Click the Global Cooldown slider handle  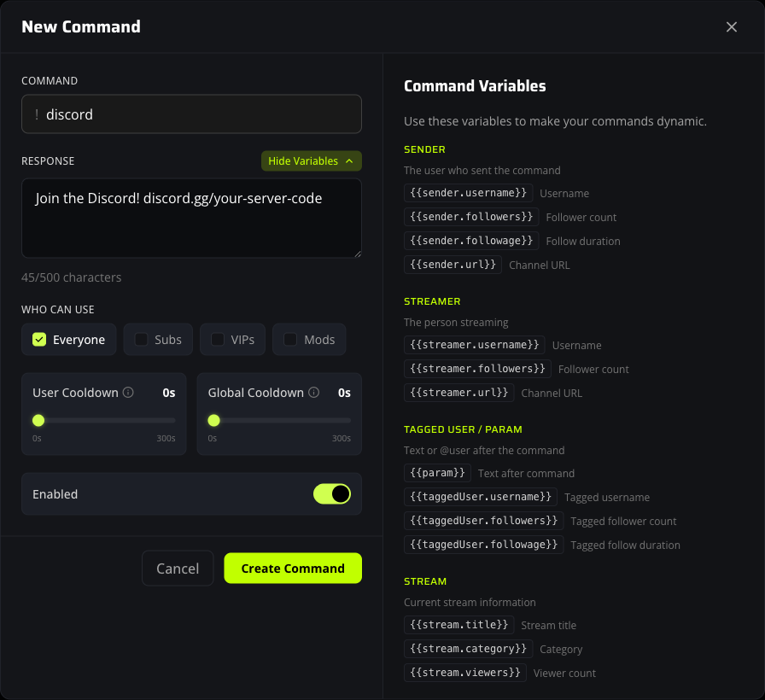coord(213,420)
